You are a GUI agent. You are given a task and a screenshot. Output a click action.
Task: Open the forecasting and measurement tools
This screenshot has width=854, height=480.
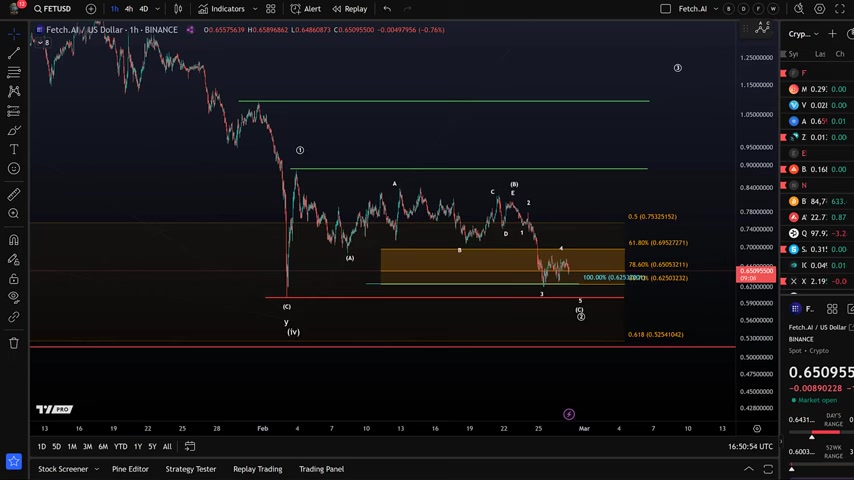click(x=14, y=111)
